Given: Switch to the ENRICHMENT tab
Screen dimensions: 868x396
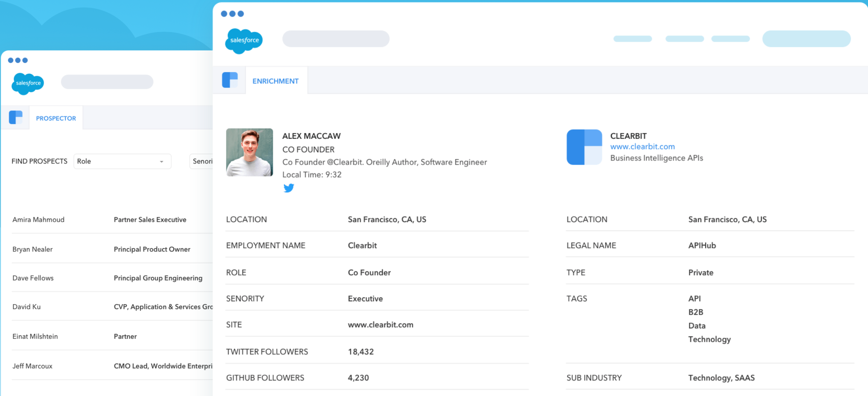Looking at the screenshot, I should pyautogui.click(x=275, y=81).
